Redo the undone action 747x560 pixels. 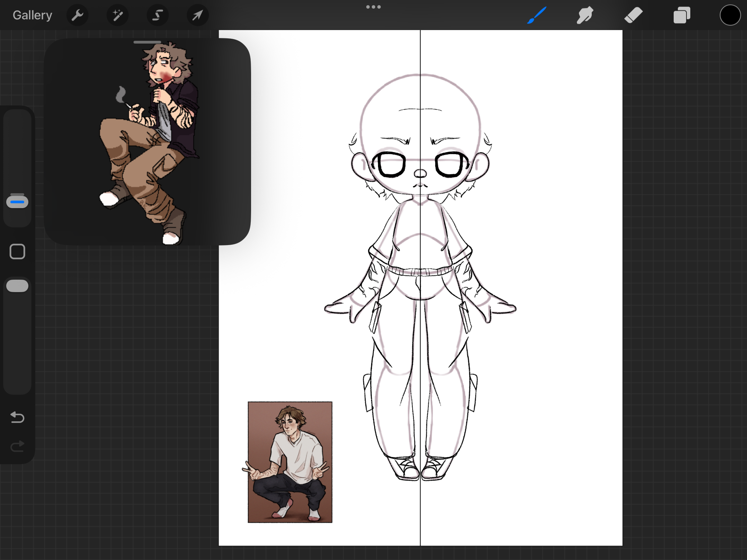point(17,447)
